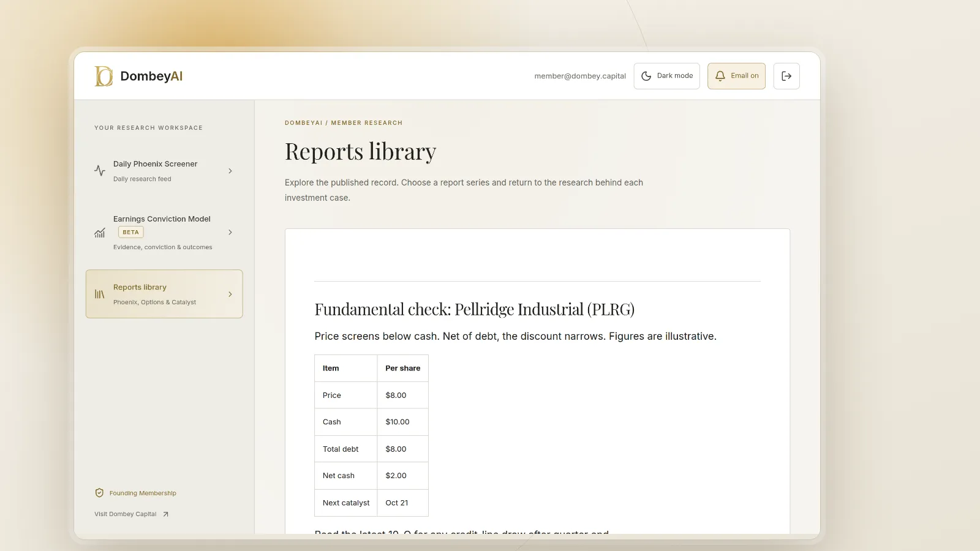
Task: Click the YOUR RESEARCH WORKSPACE heading
Action: coord(148,128)
